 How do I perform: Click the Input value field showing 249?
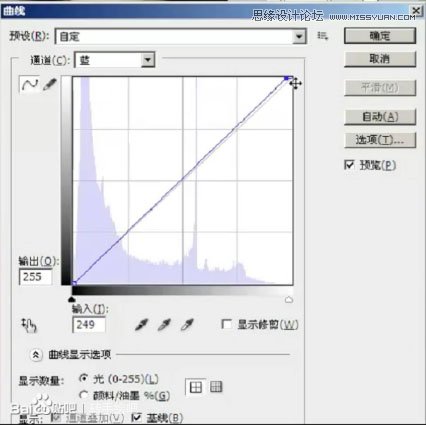pyautogui.click(x=89, y=325)
